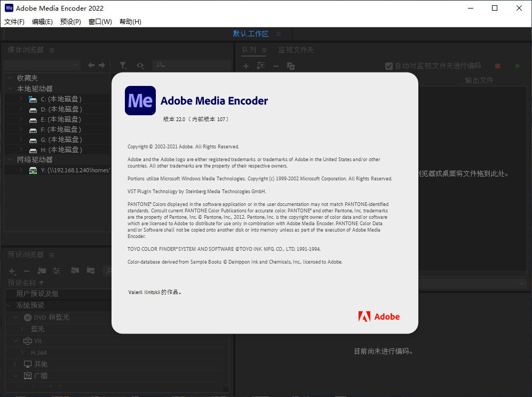Click the forward arrow in media browser
Viewport: 532px width, 397px height.
102,65
